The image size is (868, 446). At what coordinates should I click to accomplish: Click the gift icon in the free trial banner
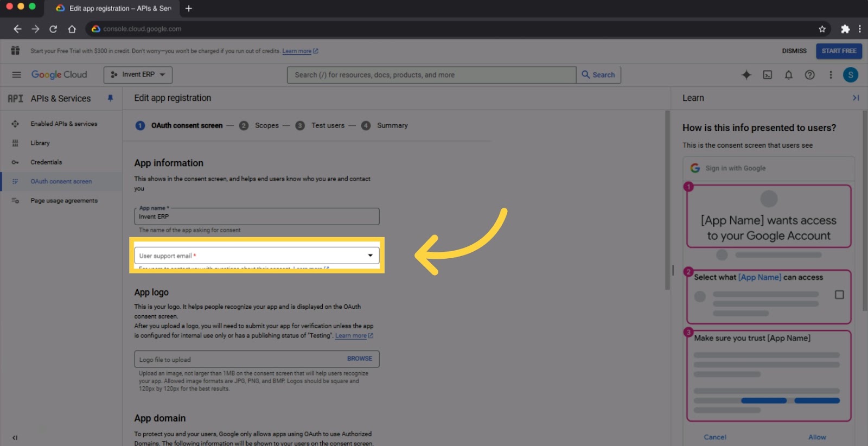click(x=15, y=50)
